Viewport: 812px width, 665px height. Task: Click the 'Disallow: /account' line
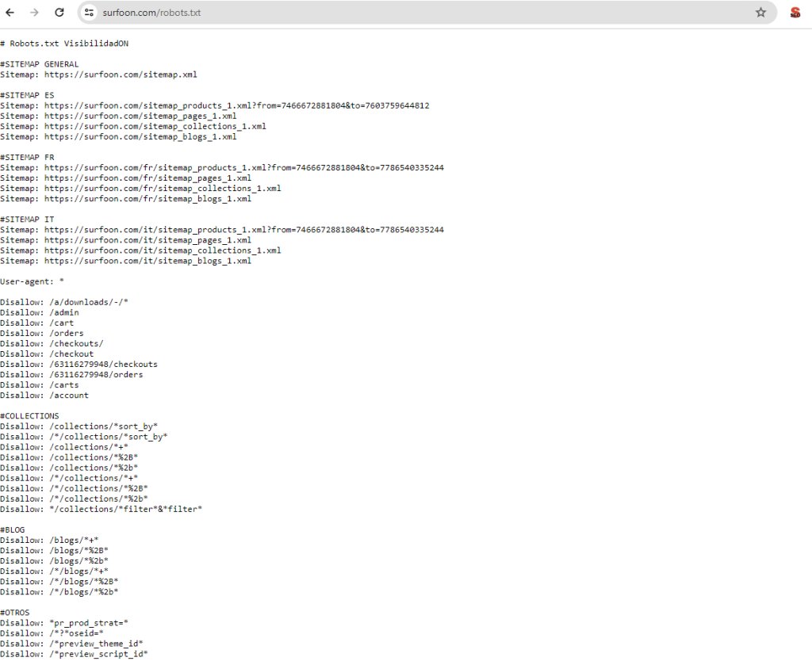pos(44,396)
